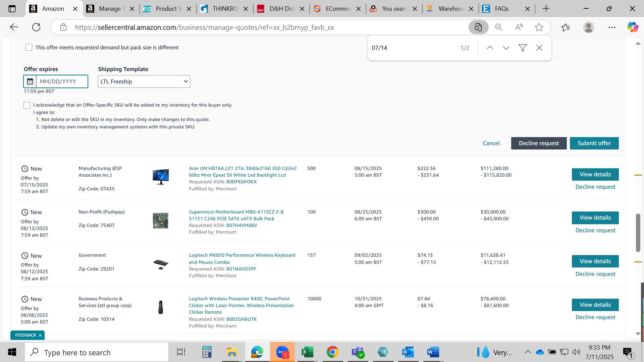Click Submit offer button
Viewport: 644px width, 362px height.
pos(594,143)
